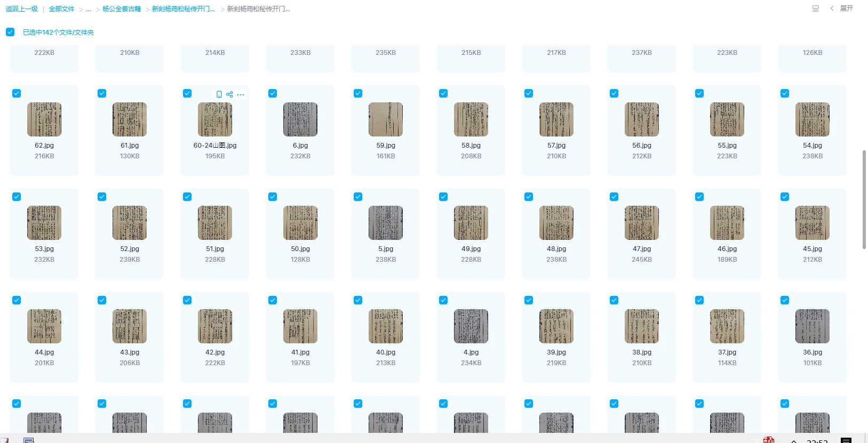The image size is (868, 443).
Task: Click the 49.jpg file name
Action: pos(471,249)
